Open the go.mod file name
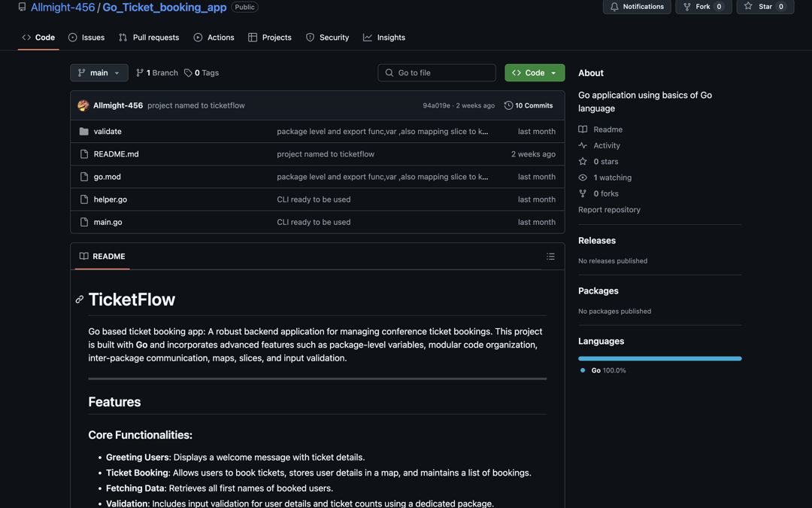 (x=108, y=177)
